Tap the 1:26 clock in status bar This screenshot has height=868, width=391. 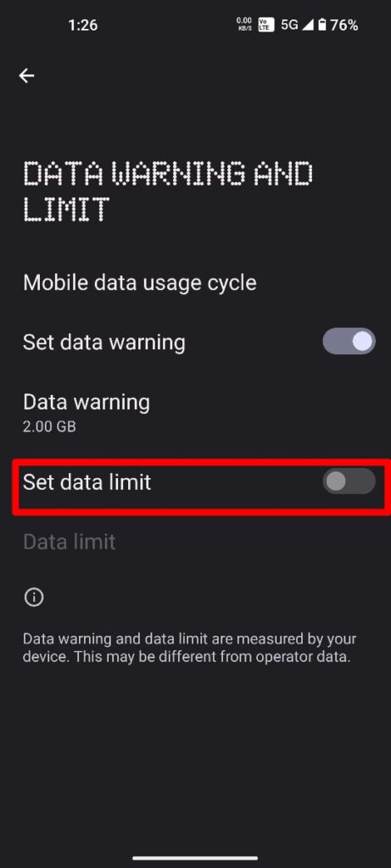pyautogui.click(x=83, y=25)
